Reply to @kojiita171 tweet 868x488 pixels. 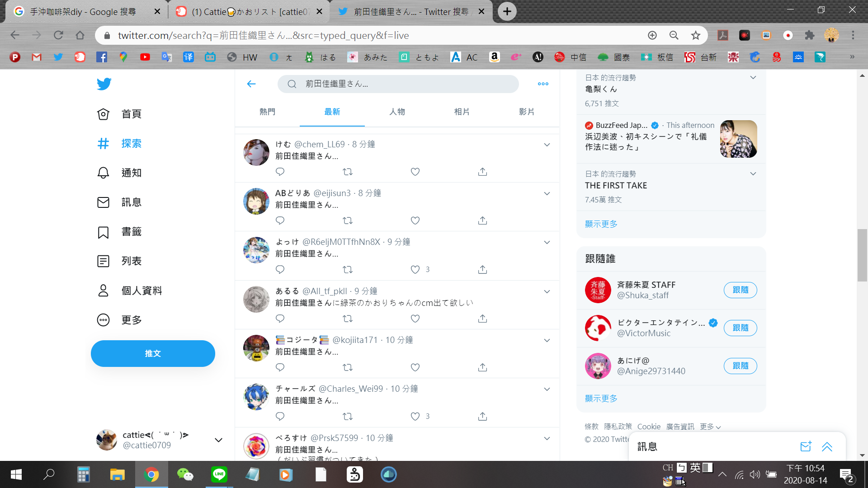[x=280, y=367]
